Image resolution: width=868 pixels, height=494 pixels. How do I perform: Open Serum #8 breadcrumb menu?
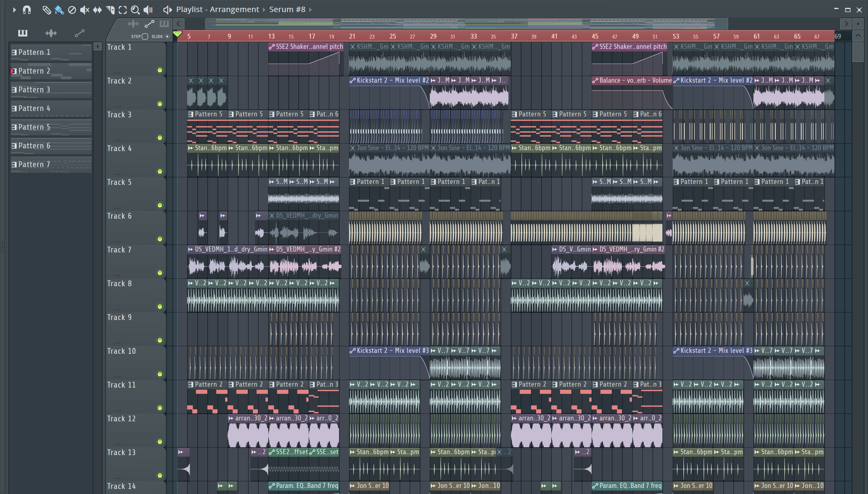pos(287,10)
